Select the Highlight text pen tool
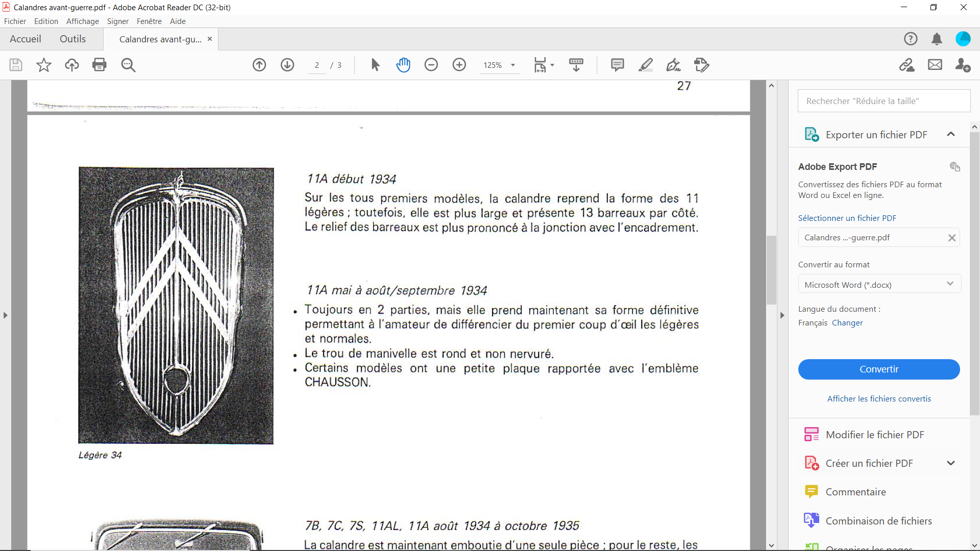Screen dimensions: 980x551 tap(646, 65)
